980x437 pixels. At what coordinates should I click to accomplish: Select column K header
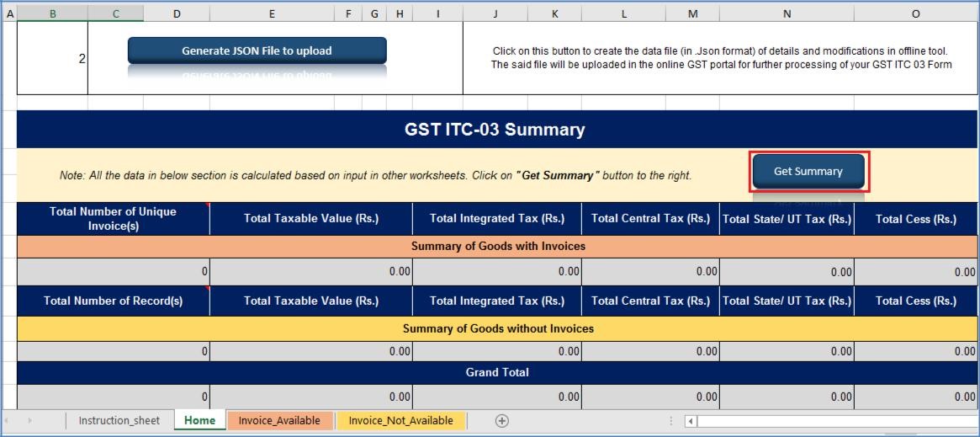554,13
